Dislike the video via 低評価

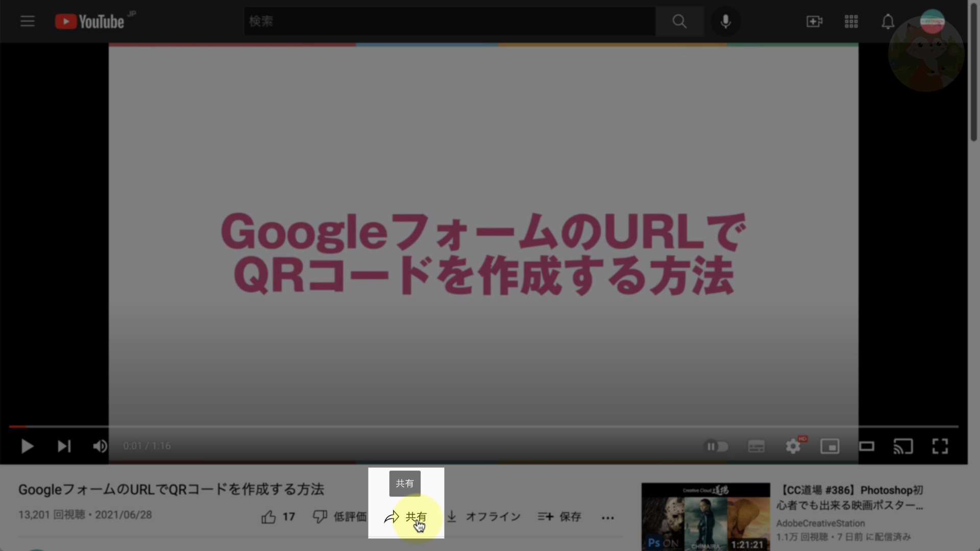[x=339, y=517]
